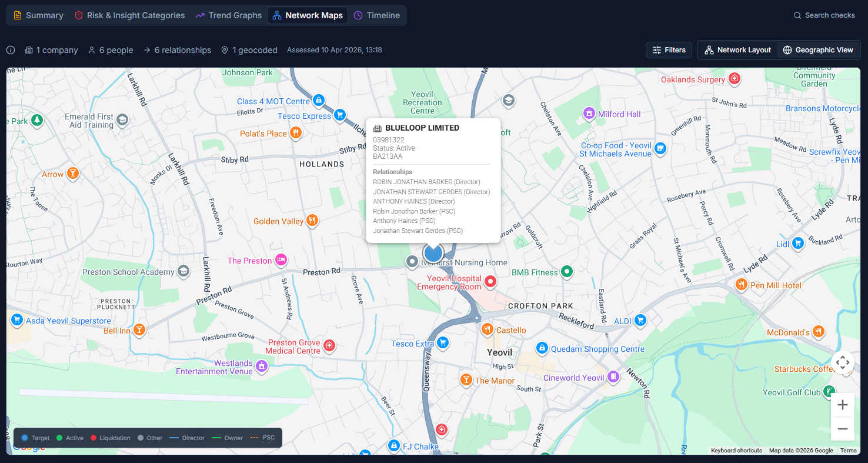Screen dimensions: 868x463
Task: Open the map Terms link
Action: (848, 451)
